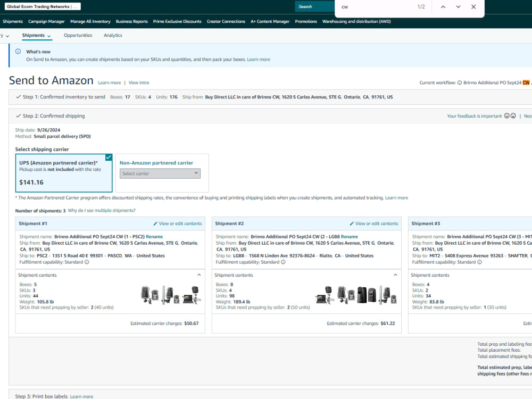Open the Select carrier dropdown
The height and width of the screenshot is (399, 532).
tap(160, 173)
